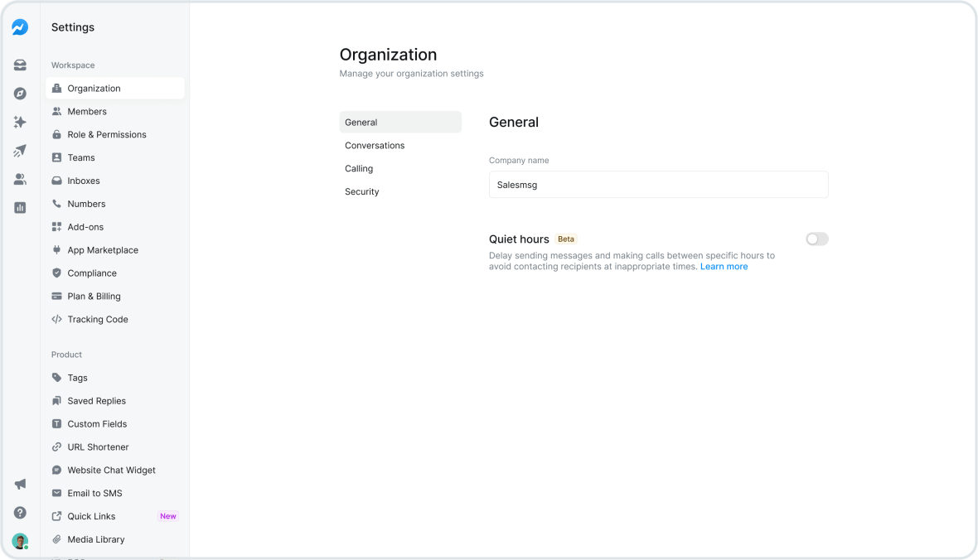Click the megaphone announcements icon

click(x=20, y=484)
